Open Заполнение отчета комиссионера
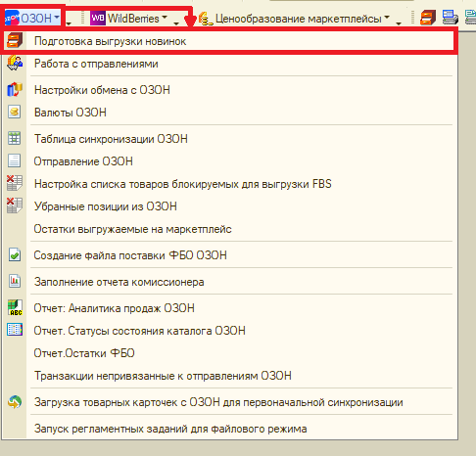Image resolution: width=476 pixels, height=456 pixels. point(119,282)
